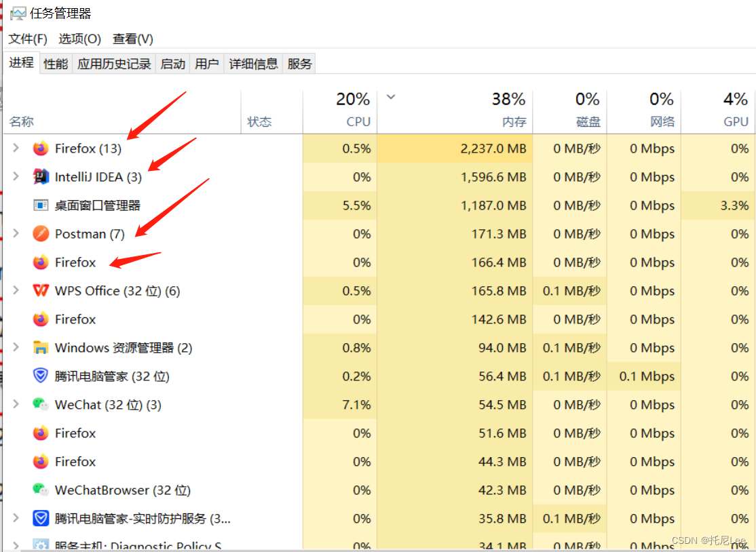Switch to the 启动 tab

(172, 64)
